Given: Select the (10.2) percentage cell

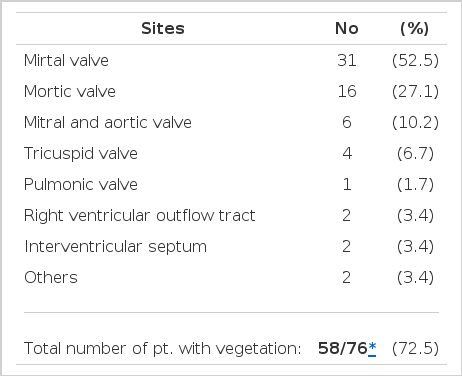Looking at the screenshot, I should [415, 123].
